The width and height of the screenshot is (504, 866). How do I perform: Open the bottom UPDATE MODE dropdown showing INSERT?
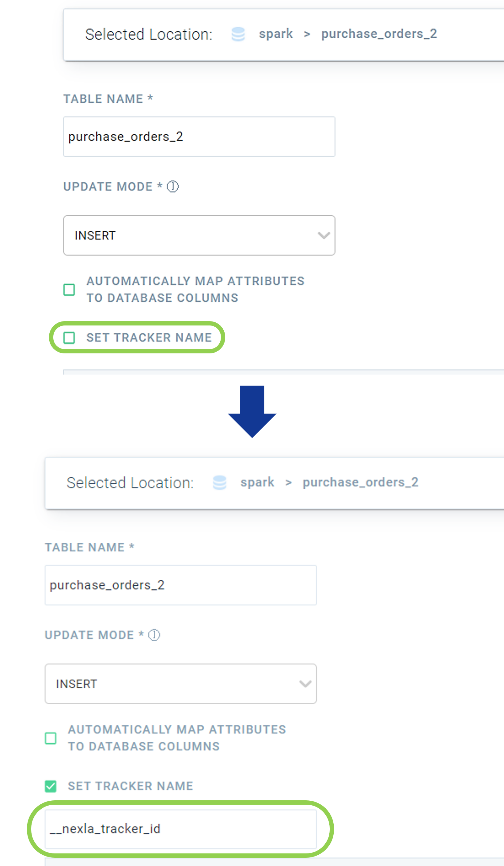(x=180, y=683)
